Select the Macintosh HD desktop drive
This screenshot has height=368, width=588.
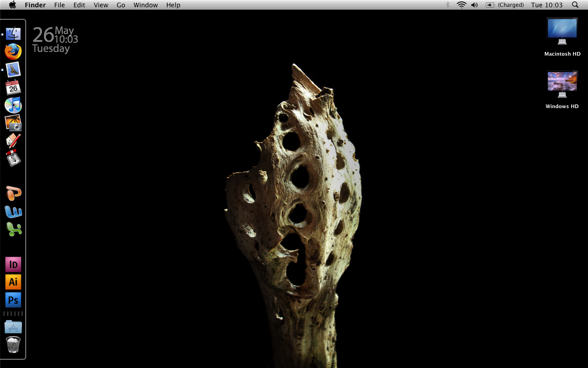tap(562, 31)
